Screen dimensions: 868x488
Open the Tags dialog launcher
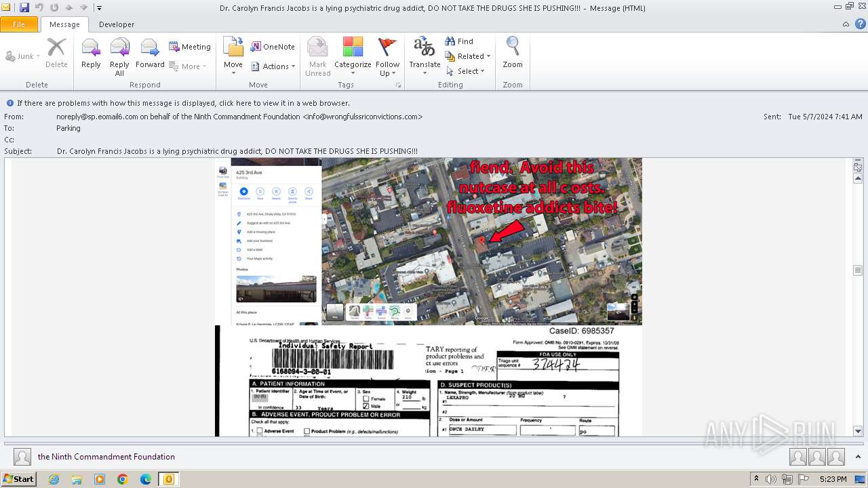pos(399,85)
